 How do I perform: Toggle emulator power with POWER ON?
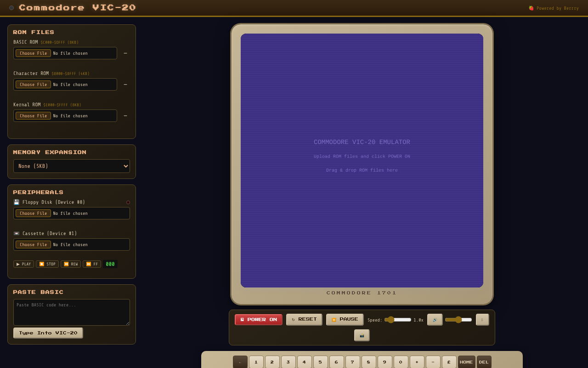pos(258,319)
